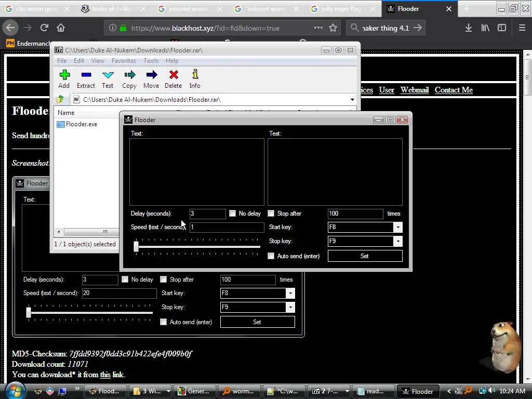Open the File menu in 7-Zip
The image size is (532, 399).
(x=62, y=61)
